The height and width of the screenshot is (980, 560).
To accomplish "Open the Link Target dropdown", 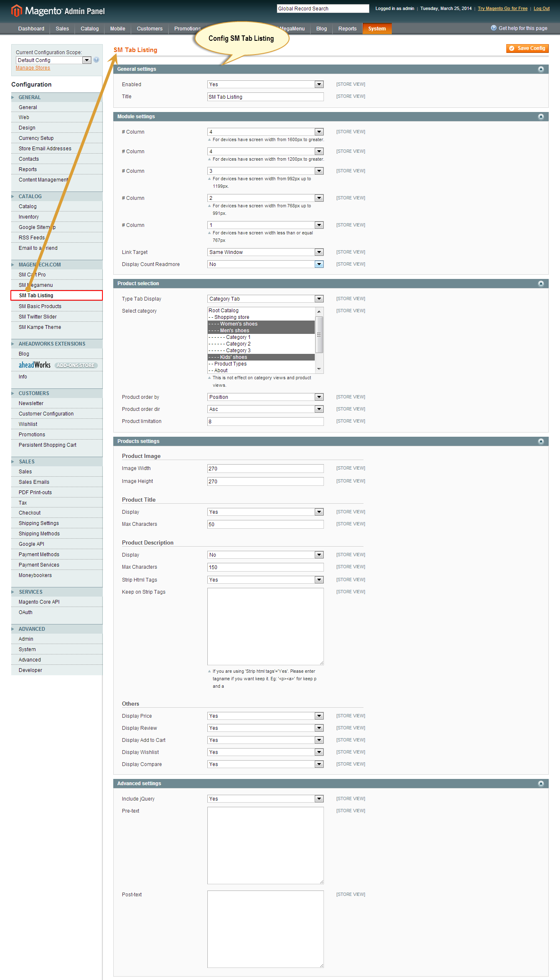I will [x=265, y=252].
